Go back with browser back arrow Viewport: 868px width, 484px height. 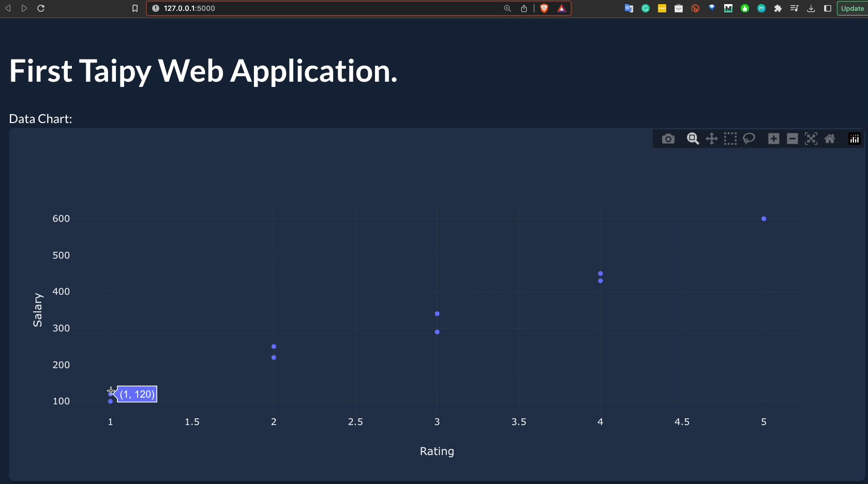(x=8, y=8)
